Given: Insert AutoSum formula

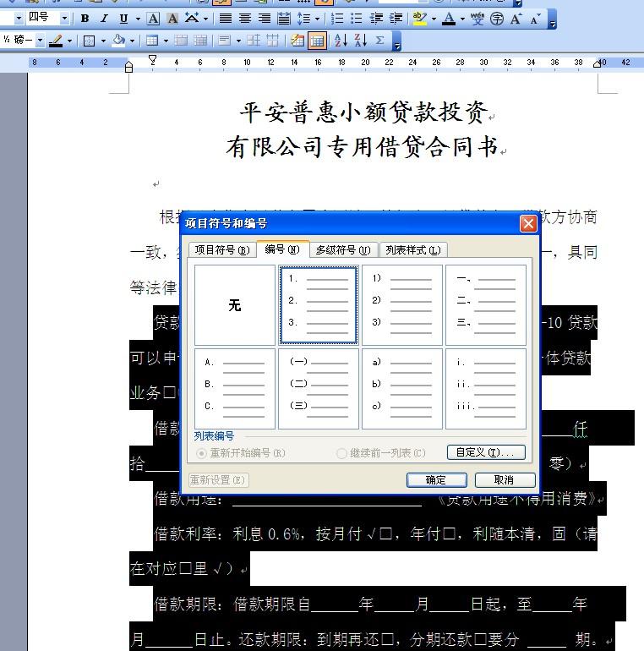Looking at the screenshot, I should click(379, 41).
